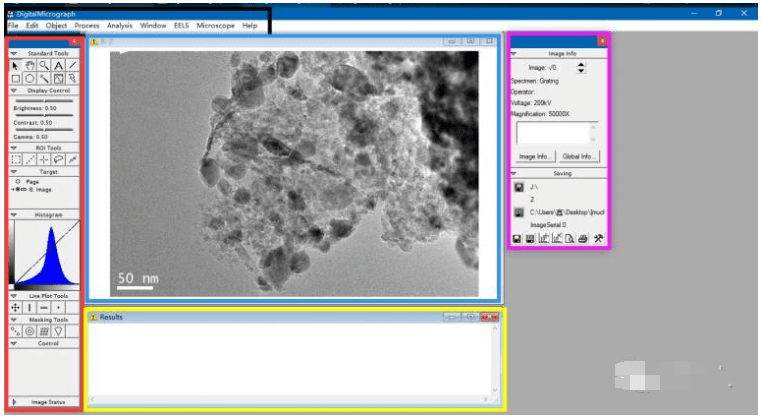762x420 pixels.
Task: Collapse the Standard Tools section
Action: click(x=14, y=53)
